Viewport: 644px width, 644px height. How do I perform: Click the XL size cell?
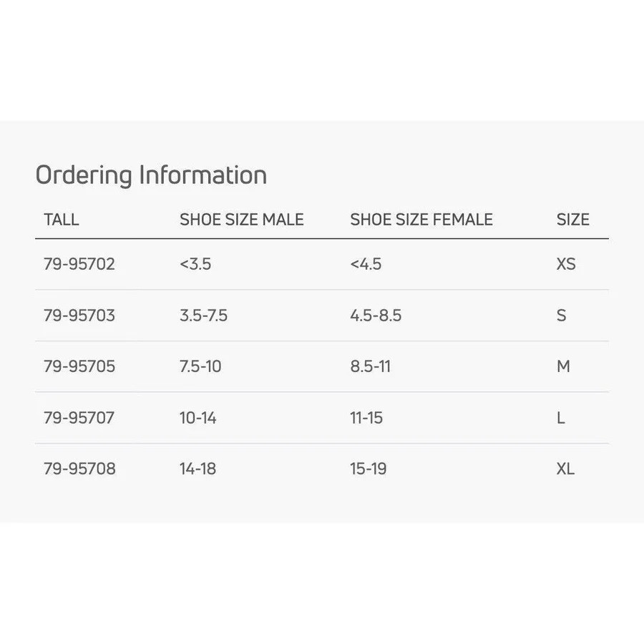tap(566, 469)
